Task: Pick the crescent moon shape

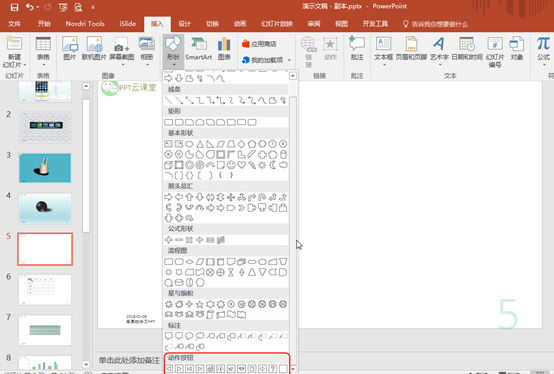Action: (272, 165)
